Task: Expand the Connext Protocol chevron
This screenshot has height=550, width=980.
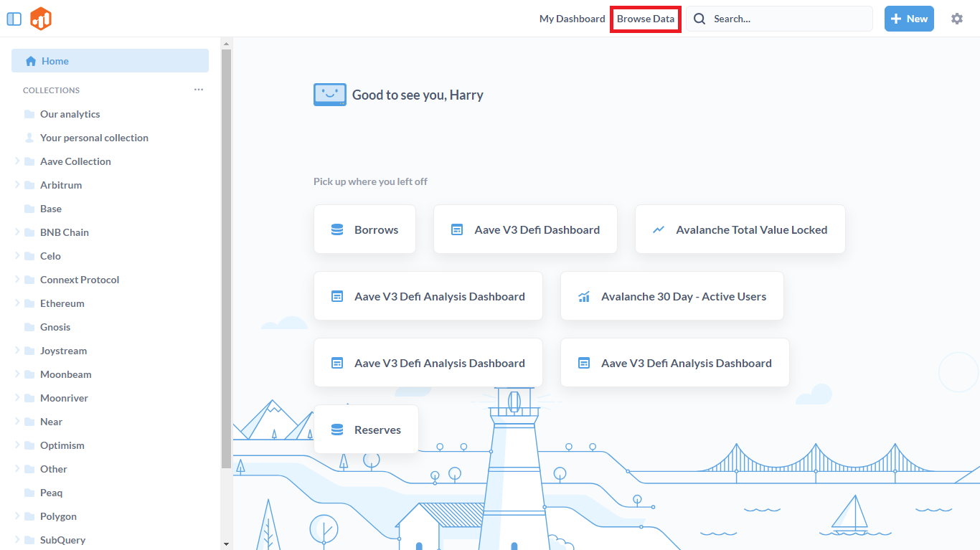Action: pyautogui.click(x=17, y=280)
